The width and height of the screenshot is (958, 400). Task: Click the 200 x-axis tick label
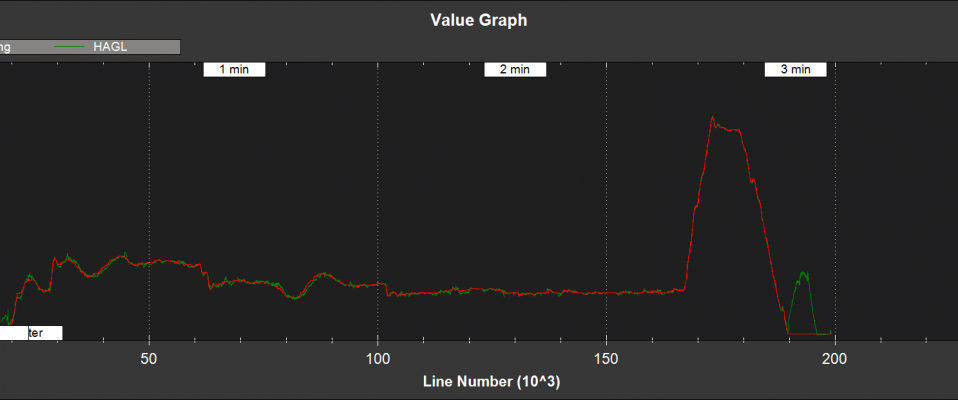[x=834, y=357]
